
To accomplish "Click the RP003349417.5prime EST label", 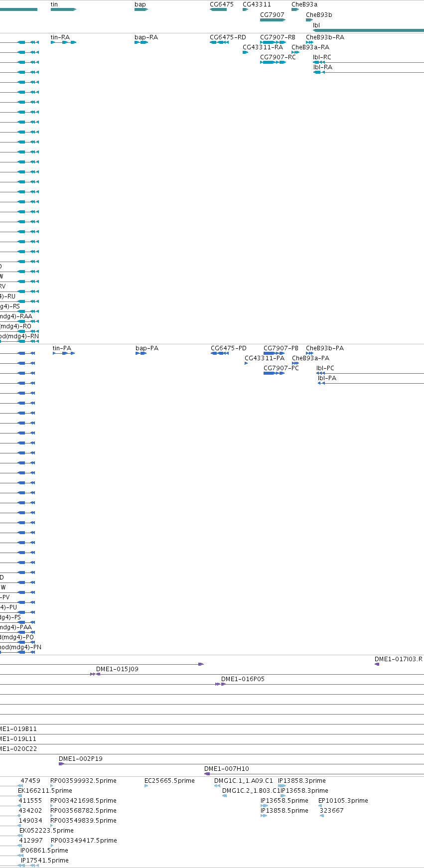I will [84, 841].
